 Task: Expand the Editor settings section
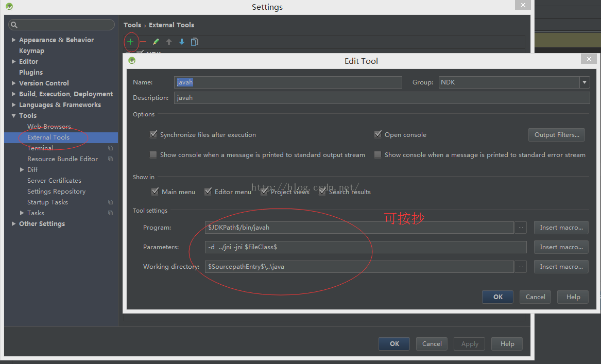[x=14, y=61]
